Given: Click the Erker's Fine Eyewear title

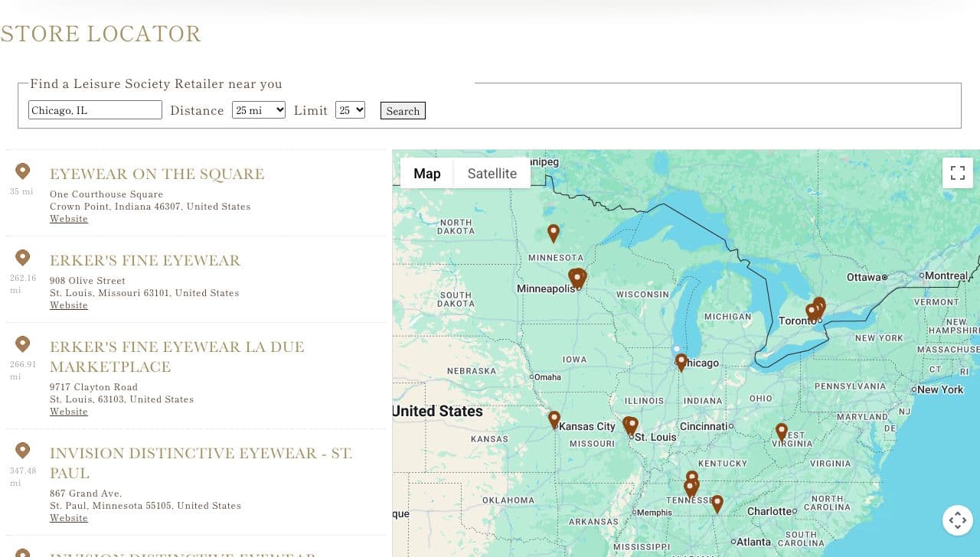Looking at the screenshot, I should (x=145, y=261).
